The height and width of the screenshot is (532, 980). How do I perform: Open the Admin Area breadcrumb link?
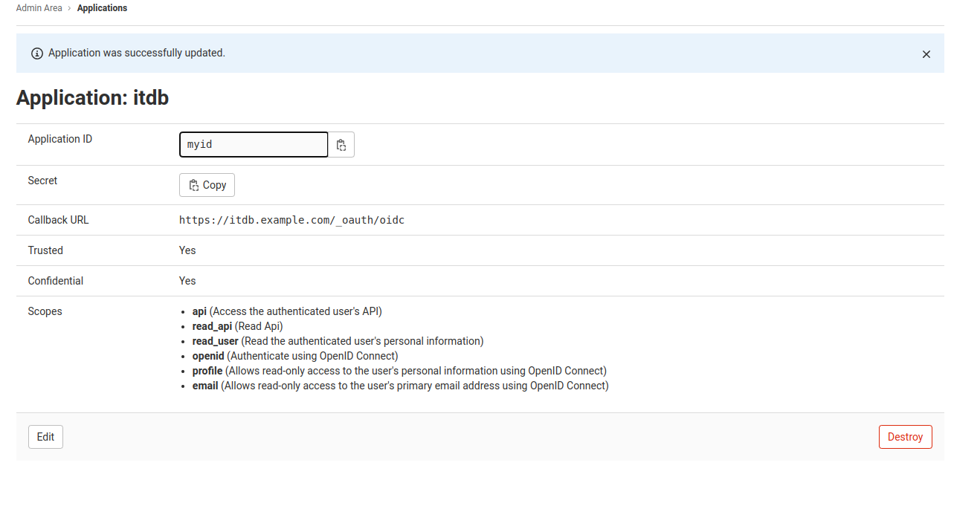[x=39, y=7]
